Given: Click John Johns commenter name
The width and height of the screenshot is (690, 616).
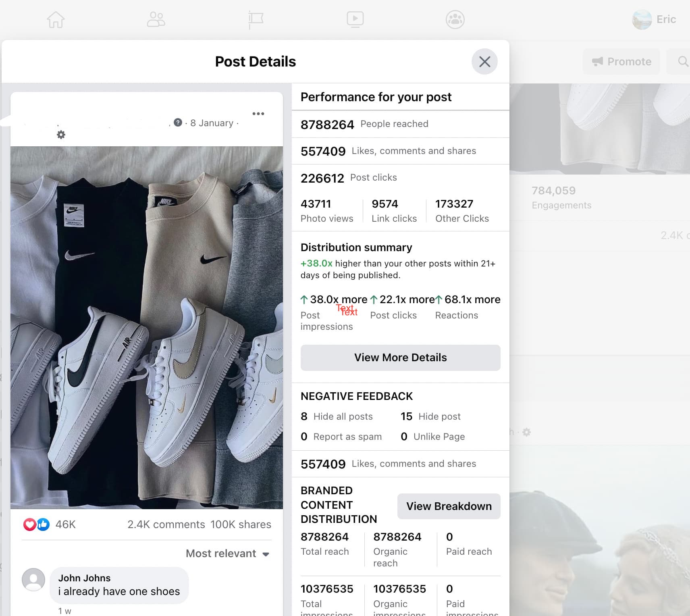Looking at the screenshot, I should point(84,578).
